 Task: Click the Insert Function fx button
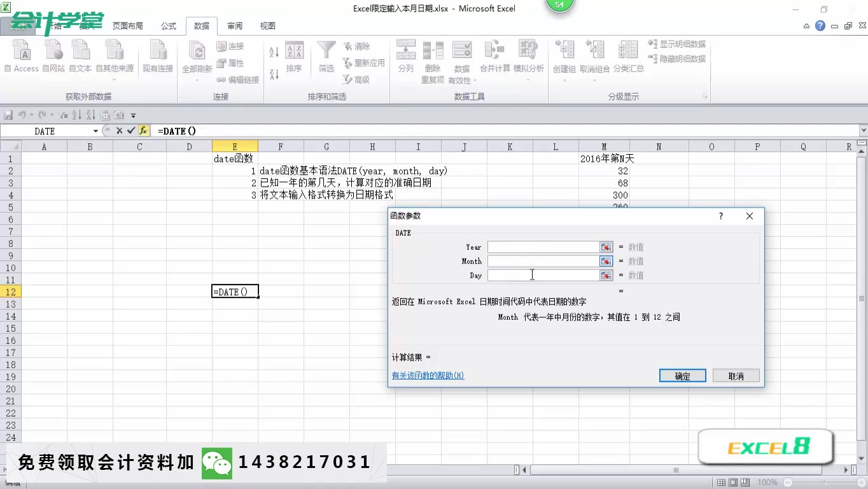pos(143,131)
